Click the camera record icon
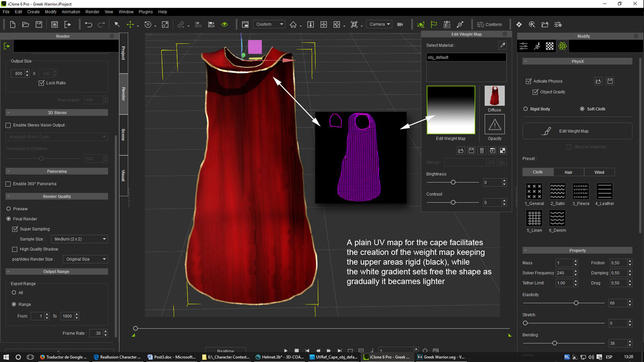The width and height of the screenshot is (644, 362). [x=400, y=24]
